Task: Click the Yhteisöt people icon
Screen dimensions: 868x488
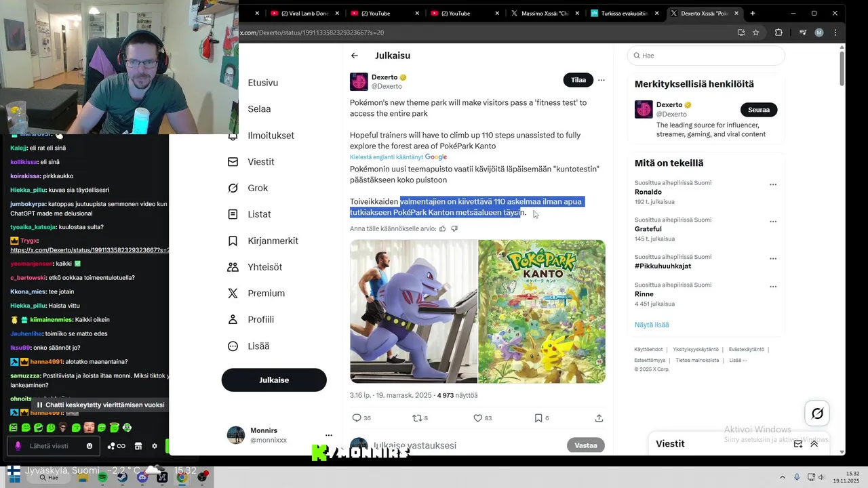Action: click(x=233, y=267)
